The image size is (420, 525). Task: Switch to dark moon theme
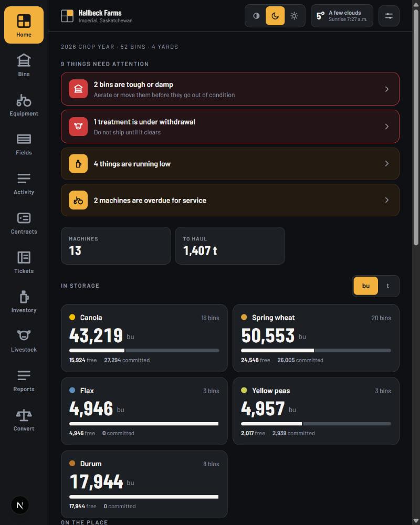tap(275, 16)
